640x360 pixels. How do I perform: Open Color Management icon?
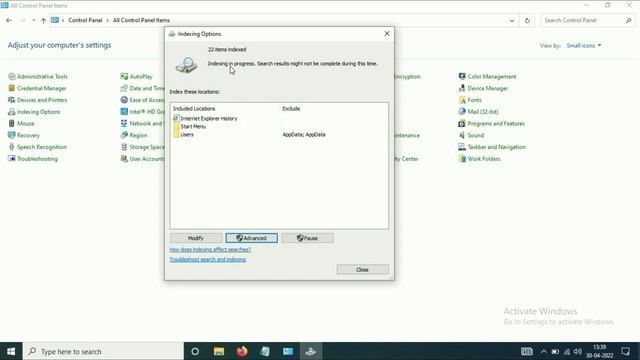pos(462,76)
